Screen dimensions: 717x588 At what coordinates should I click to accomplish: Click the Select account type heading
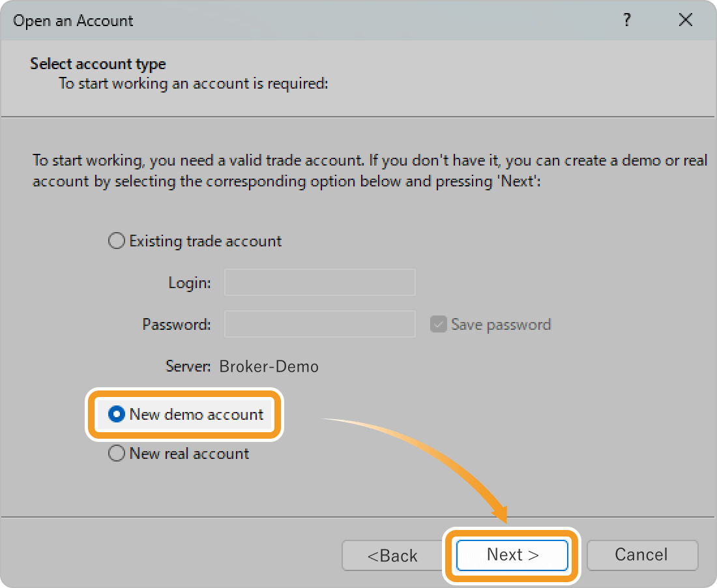point(98,64)
